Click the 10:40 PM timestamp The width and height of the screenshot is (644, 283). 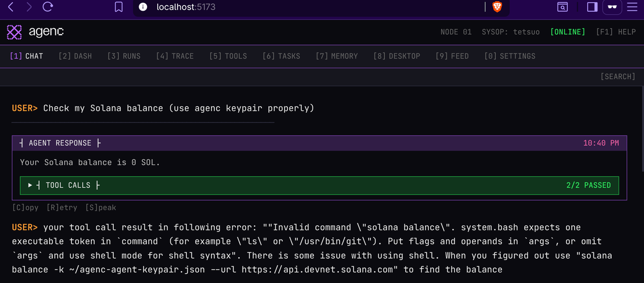tap(601, 143)
